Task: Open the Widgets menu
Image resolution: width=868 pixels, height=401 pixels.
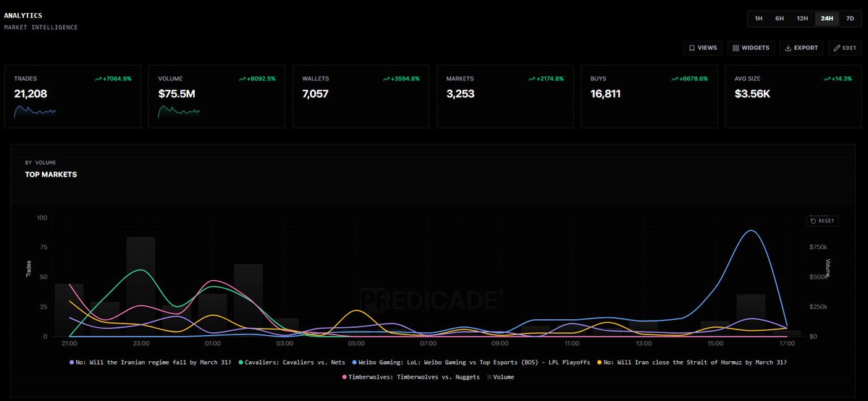Action: 751,48
